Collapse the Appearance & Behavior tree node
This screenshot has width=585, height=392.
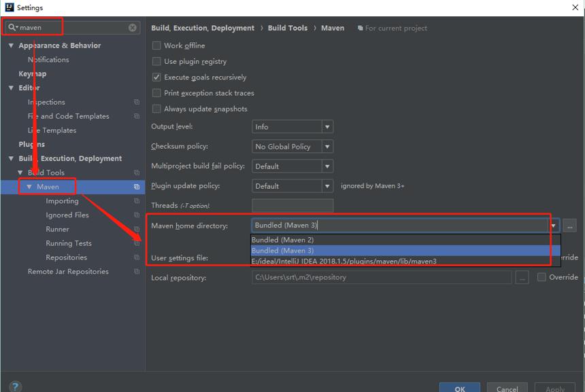coord(11,46)
